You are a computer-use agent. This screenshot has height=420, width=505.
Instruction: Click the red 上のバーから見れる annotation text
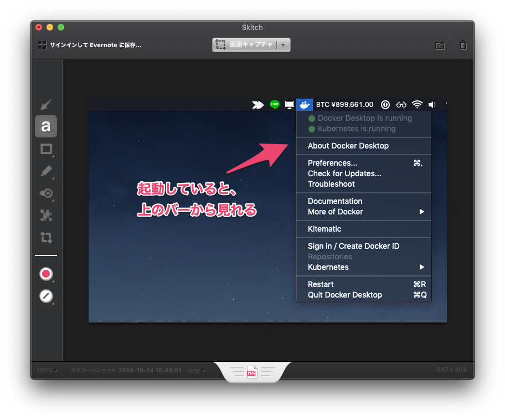click(197, 210)
